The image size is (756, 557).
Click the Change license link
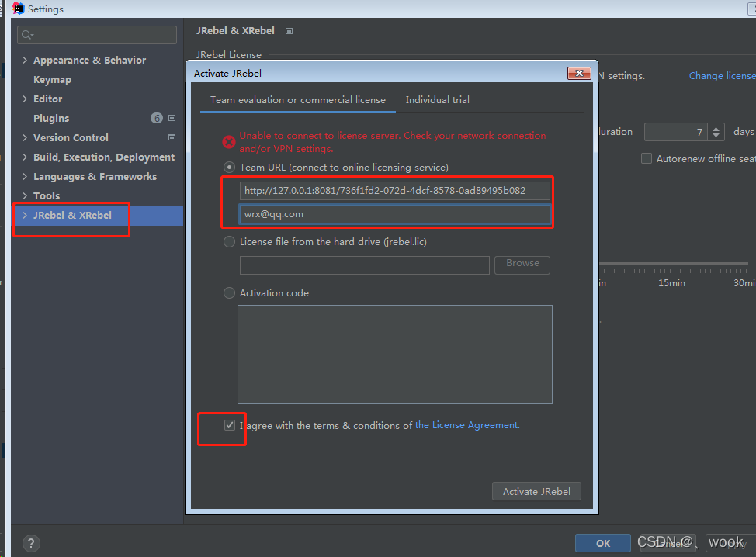point(723,76)
